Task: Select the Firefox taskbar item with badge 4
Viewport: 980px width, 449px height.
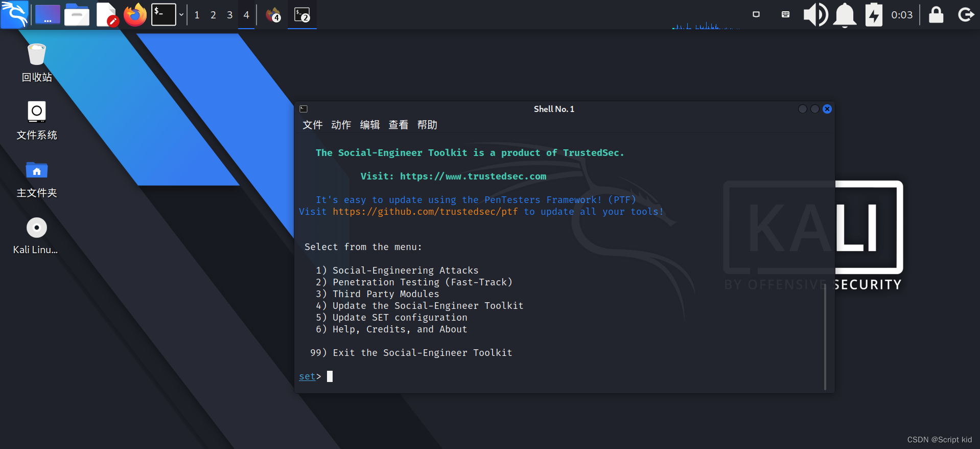Action: coord(273,14)
